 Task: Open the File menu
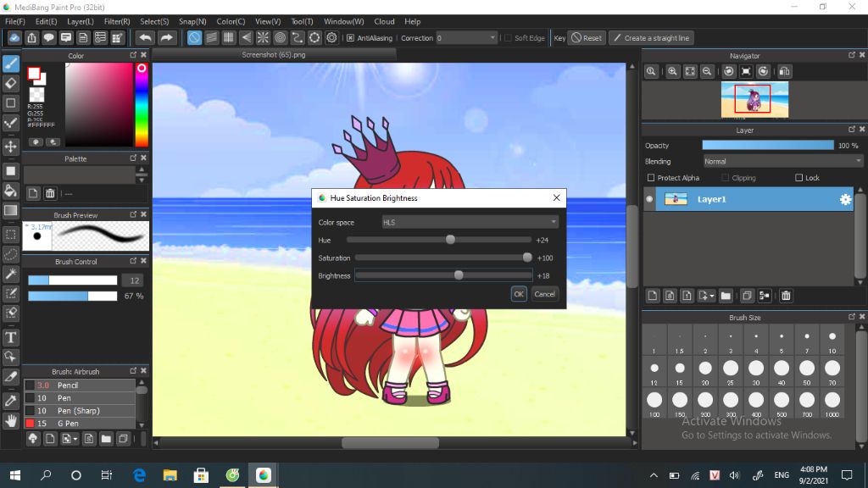coord(15,21)
